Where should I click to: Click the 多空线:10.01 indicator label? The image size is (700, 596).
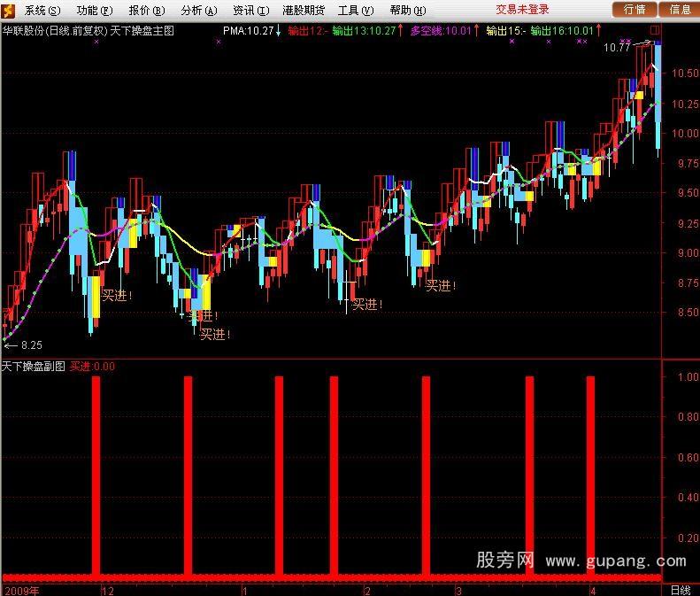tap(441, 30)
